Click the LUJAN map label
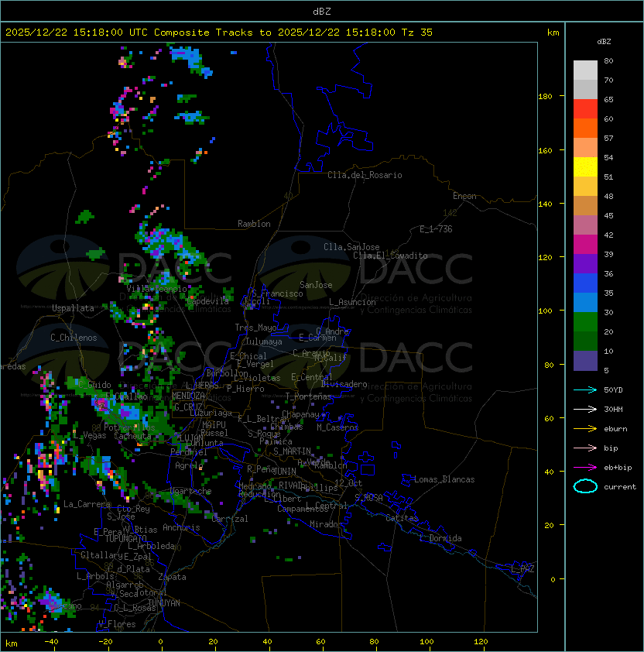Image resolution: width=644 pixels, height=652 pixels. pos(192,438)
